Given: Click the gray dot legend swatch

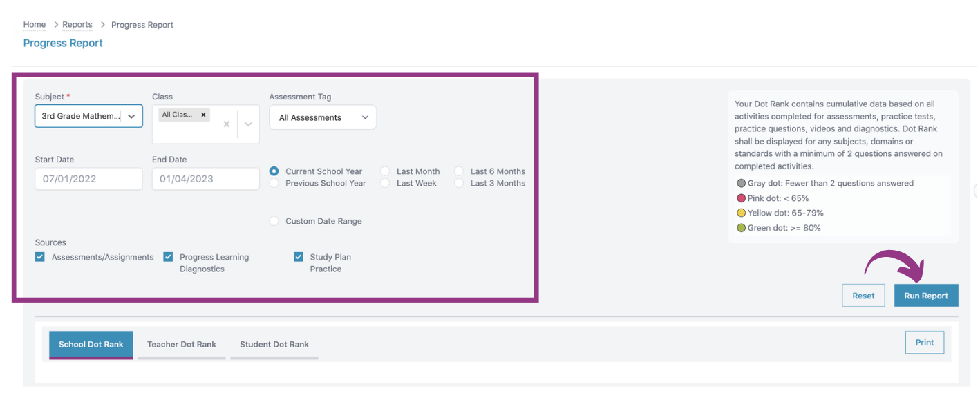Looking at the screenshot, I should [x=741, y=184].
